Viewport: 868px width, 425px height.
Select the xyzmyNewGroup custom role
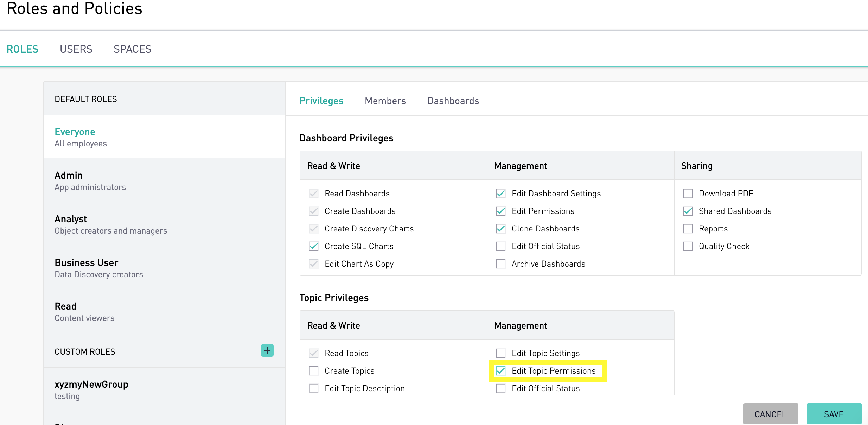[164, 389]
